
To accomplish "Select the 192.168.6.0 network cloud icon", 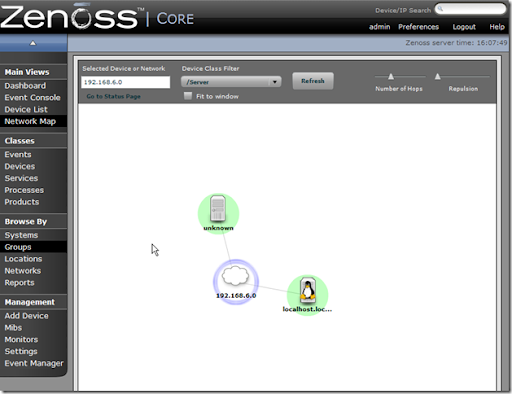I will [235, 276].
